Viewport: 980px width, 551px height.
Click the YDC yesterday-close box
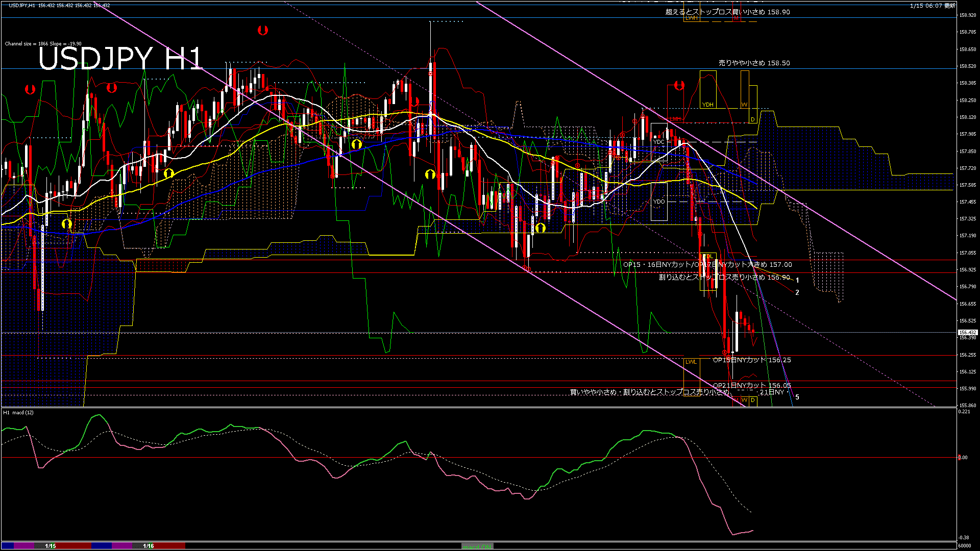[659, 142]
